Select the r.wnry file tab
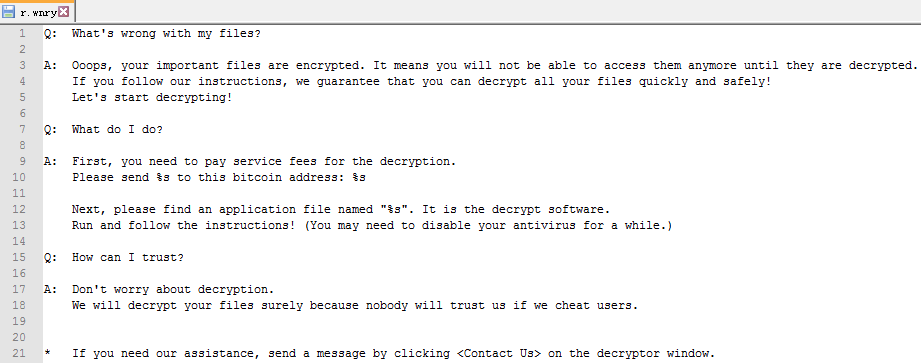 (x=38, y=12)
